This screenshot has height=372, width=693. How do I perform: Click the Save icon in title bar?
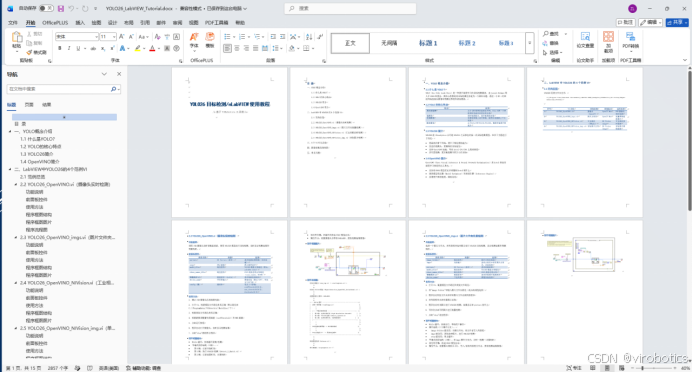(x=61, y=8)
